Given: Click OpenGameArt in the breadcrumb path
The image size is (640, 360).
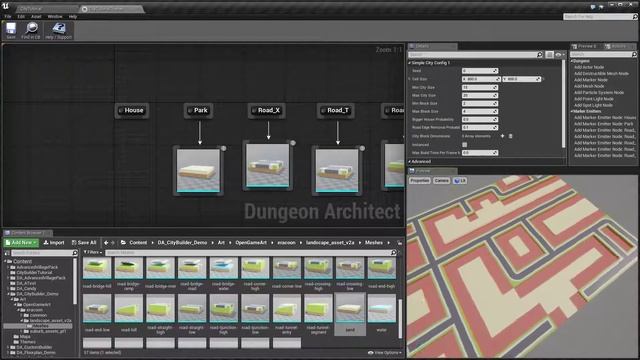Looking at the screenshot, I should [x=251, y=242].
